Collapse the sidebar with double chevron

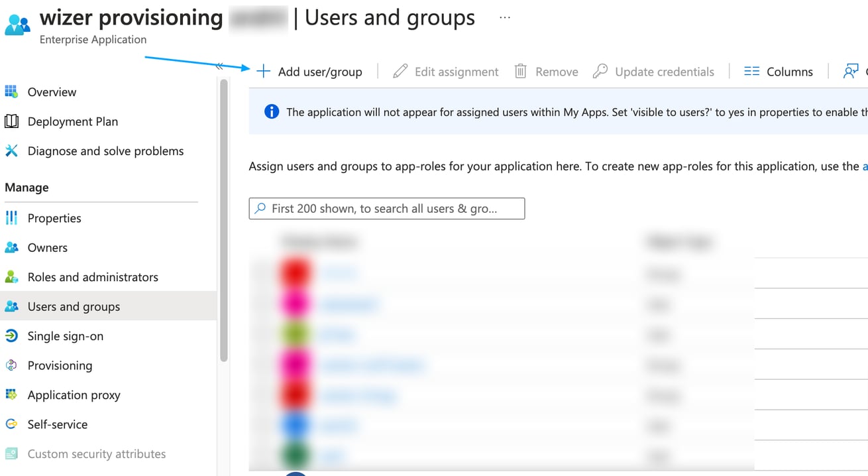(x=219, y=66)
